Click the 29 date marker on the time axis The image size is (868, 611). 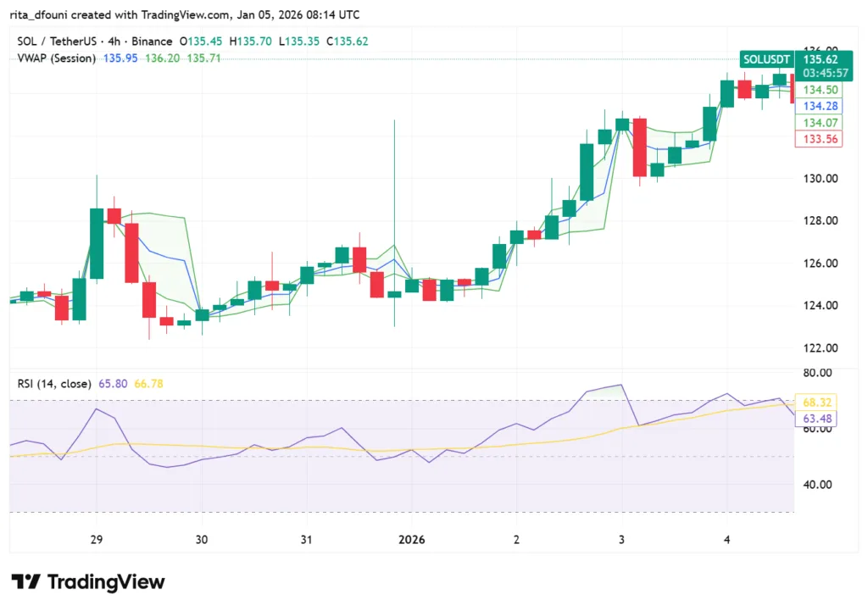(x=96, y=540)
